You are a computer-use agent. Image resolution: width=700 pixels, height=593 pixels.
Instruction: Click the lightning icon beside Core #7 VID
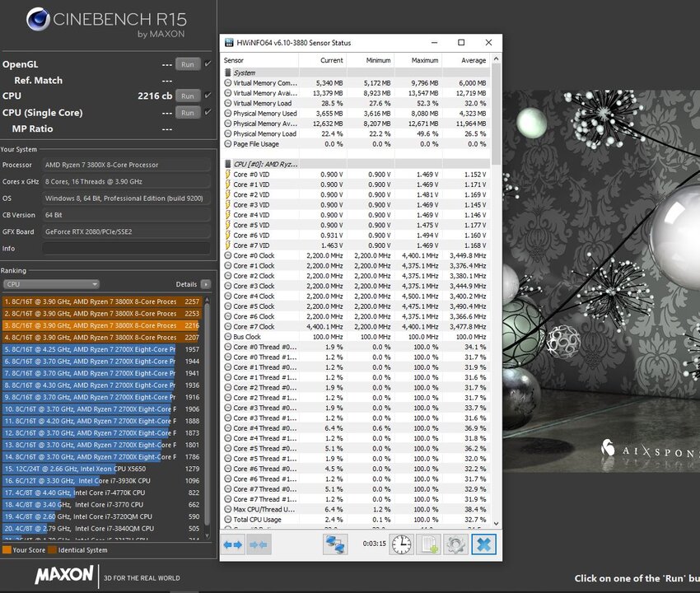coord(227,245)
